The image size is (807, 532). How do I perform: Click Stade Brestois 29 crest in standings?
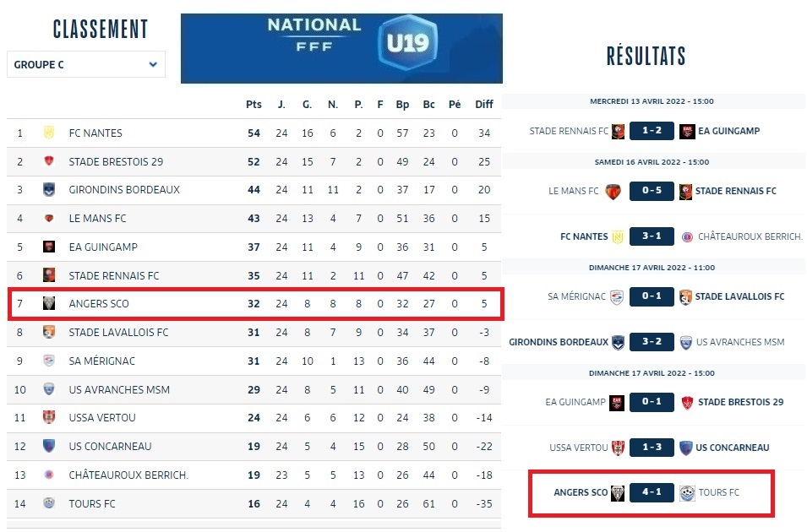click(49, 161)
